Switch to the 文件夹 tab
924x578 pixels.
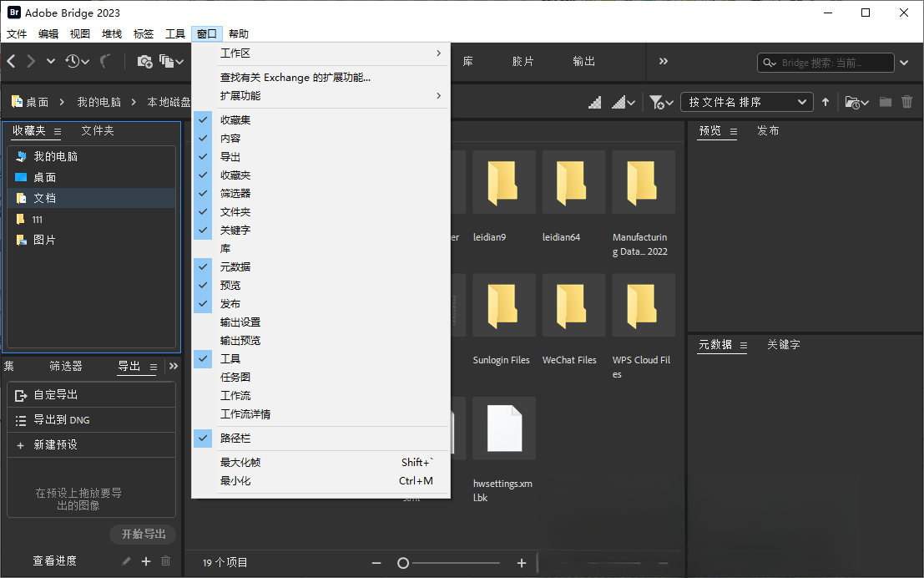point(97,131)
